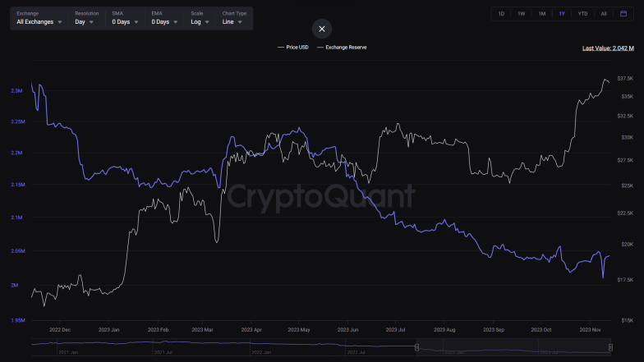Click the 2021 Jan area in the navigator
Viewport: 644px width, 362px height.
click(x=68, y=352)
